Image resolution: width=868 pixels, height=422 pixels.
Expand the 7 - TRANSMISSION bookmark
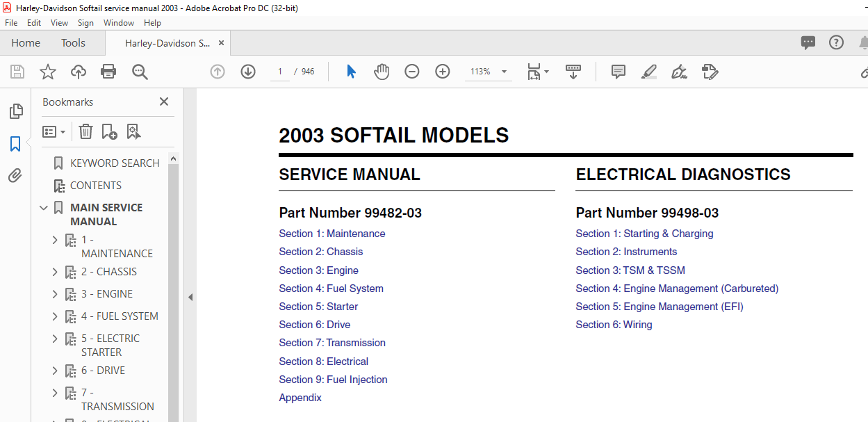pyautogui.click(x=55, y=393)
